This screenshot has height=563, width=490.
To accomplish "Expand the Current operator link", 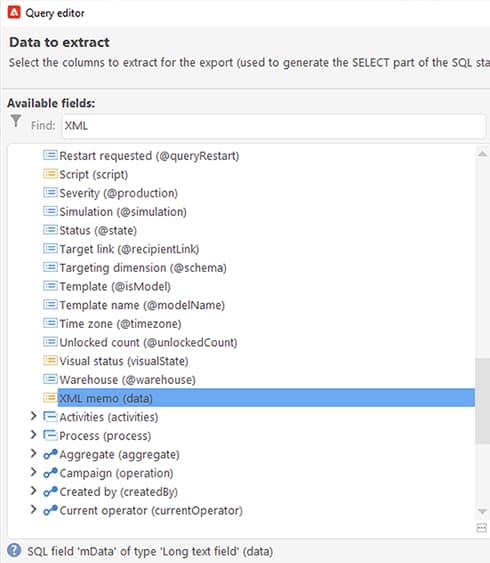I will coord(33,510).
